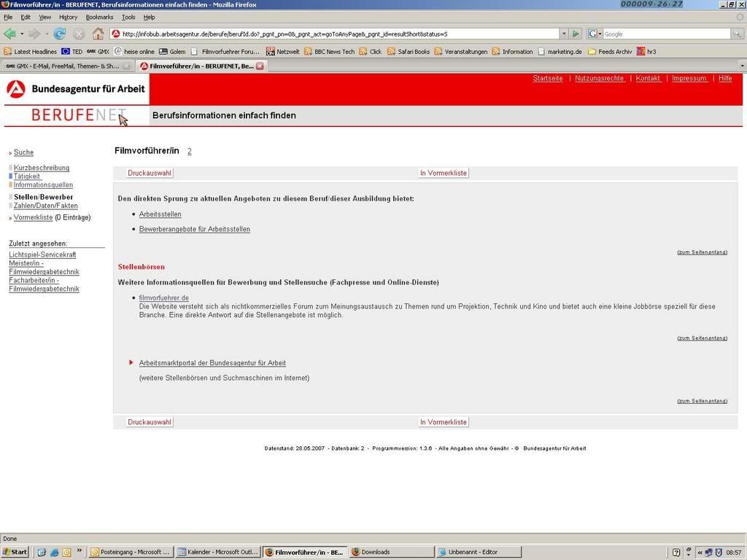
Task: Click the Bundesagentur für Arbeit logo
Action: (76, 89)
